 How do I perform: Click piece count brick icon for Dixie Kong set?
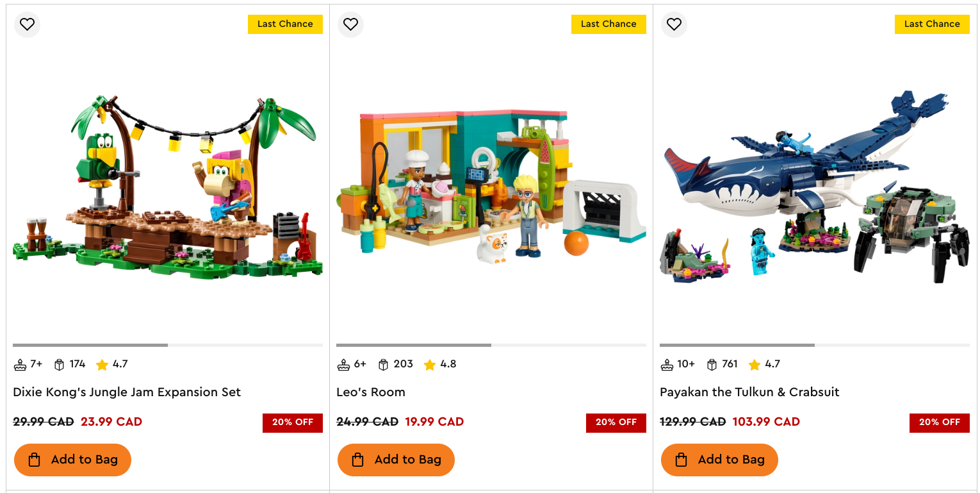tap(60, 365)
